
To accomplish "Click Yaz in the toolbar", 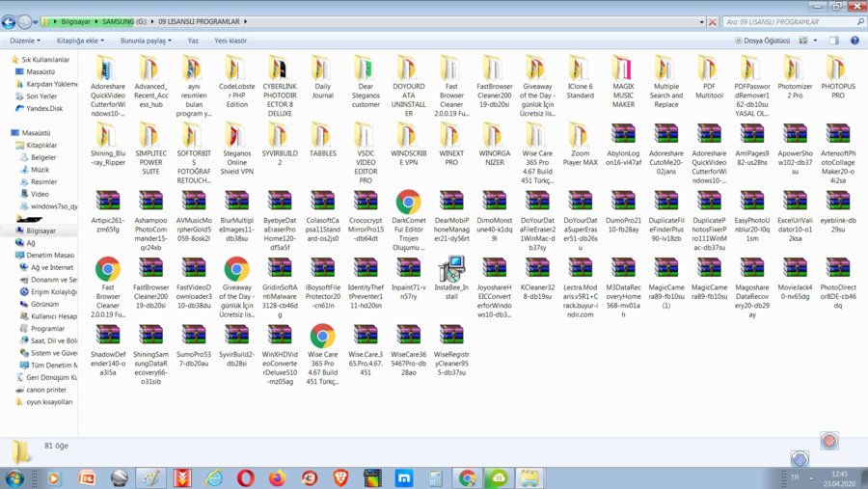I will point(193,41).
